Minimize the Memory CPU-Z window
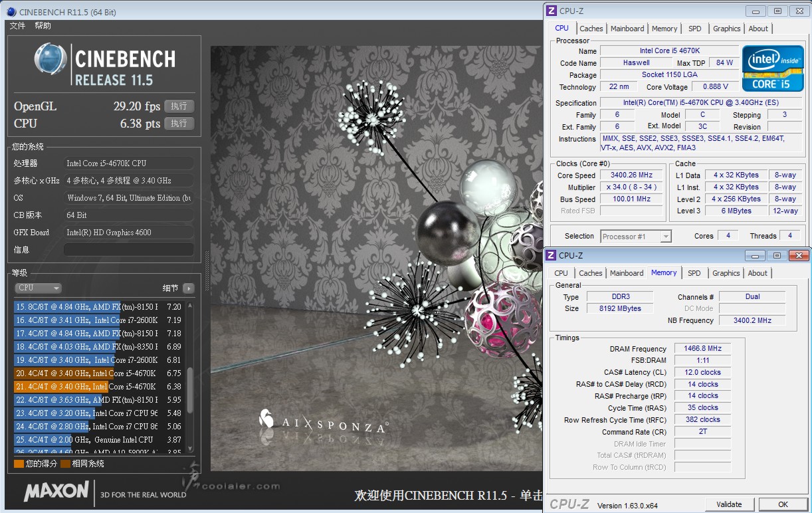Viewport: 812px width, 513px height. pos(755,256)
